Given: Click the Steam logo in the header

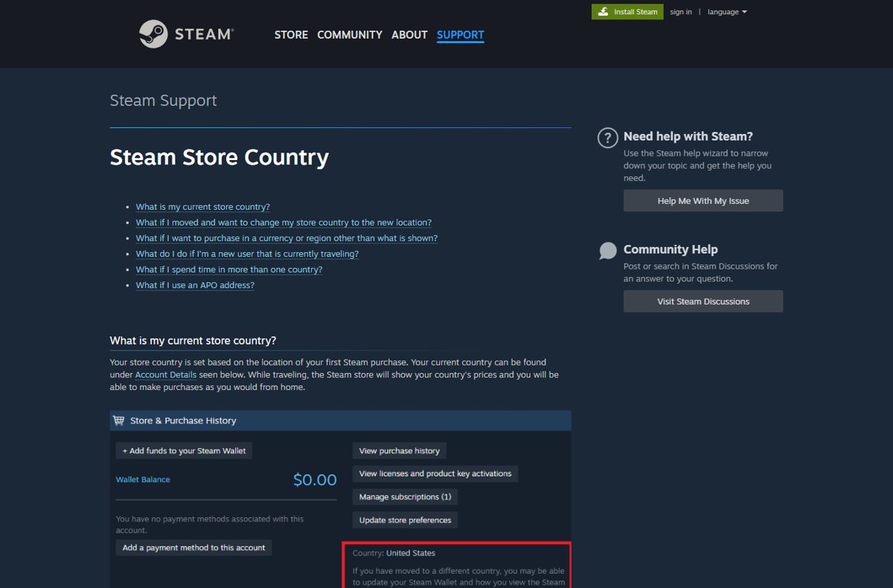Looking at the screenshot, I should pos(186,34).
